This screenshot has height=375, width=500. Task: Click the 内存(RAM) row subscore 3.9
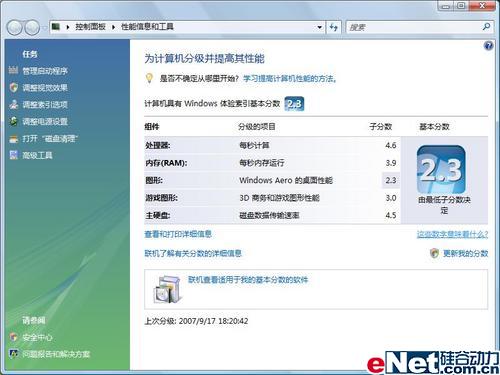coord(391,163)
